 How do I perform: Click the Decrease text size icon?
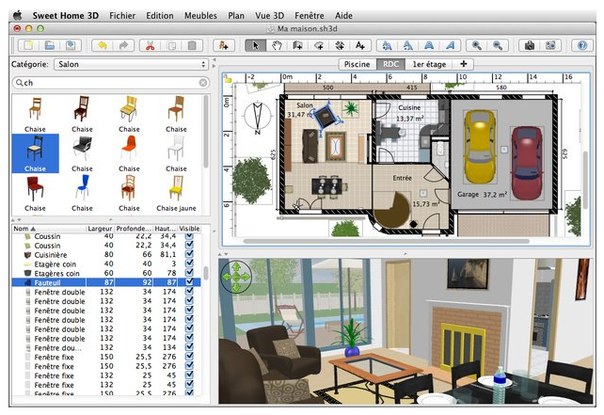tap(408, 45)
